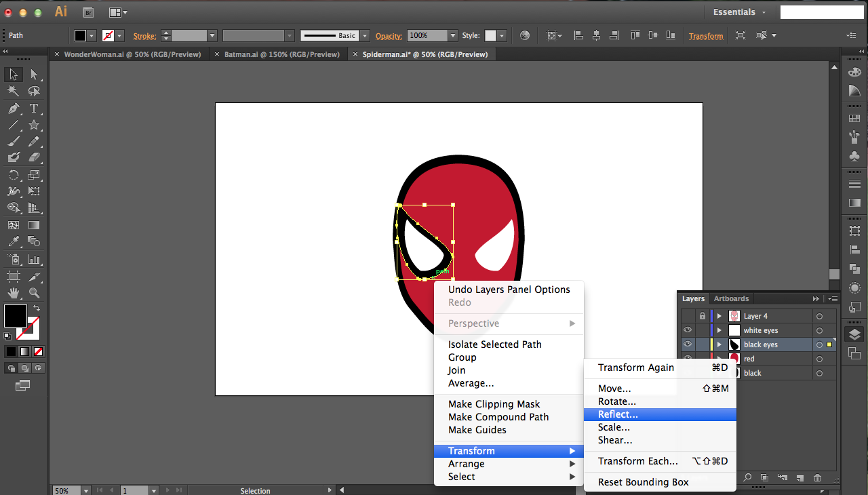Select the Type tool
Image resolution: width=868 pixels, height=495 pixels.
pyautogui.click(x=34, y=108)
